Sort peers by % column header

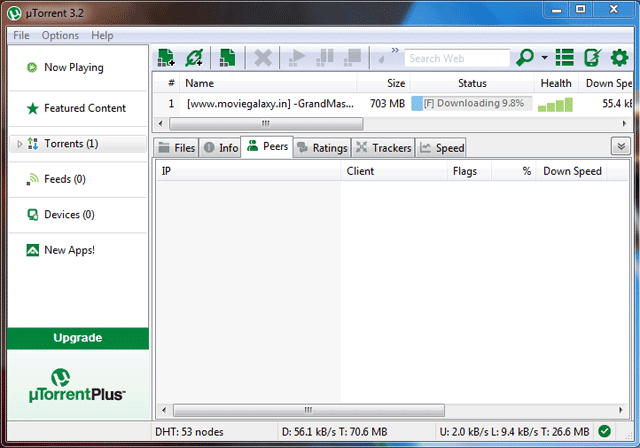514,171
